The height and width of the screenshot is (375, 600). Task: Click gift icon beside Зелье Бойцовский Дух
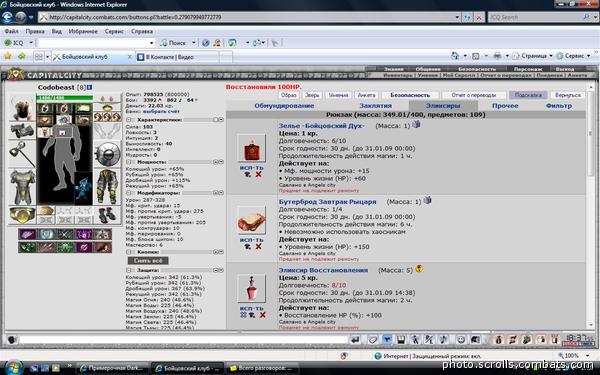(x=416, y=124)
